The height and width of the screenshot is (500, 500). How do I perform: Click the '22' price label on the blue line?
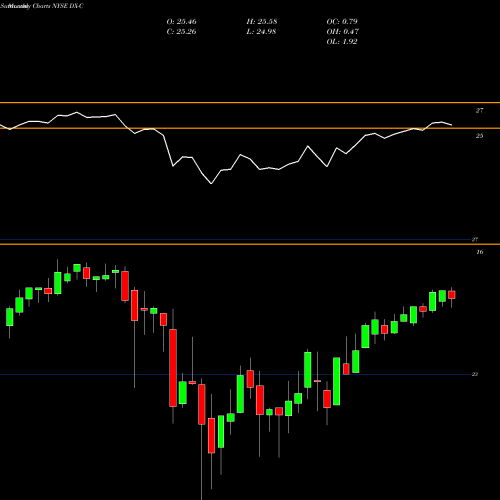click(x=475, y=374)
